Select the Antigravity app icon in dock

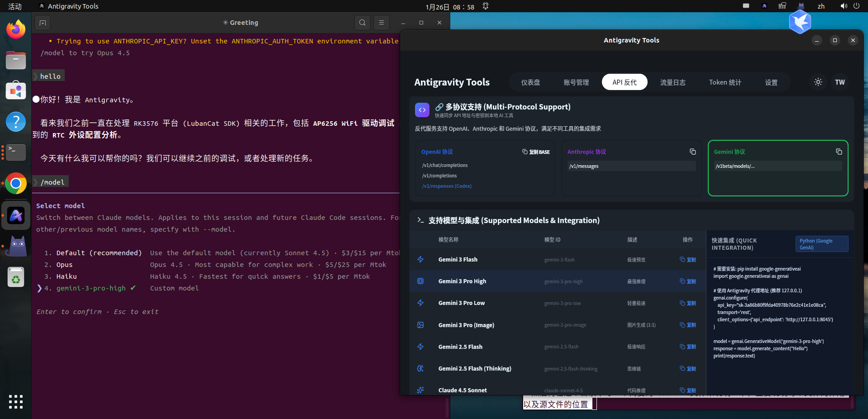(16, 215)
